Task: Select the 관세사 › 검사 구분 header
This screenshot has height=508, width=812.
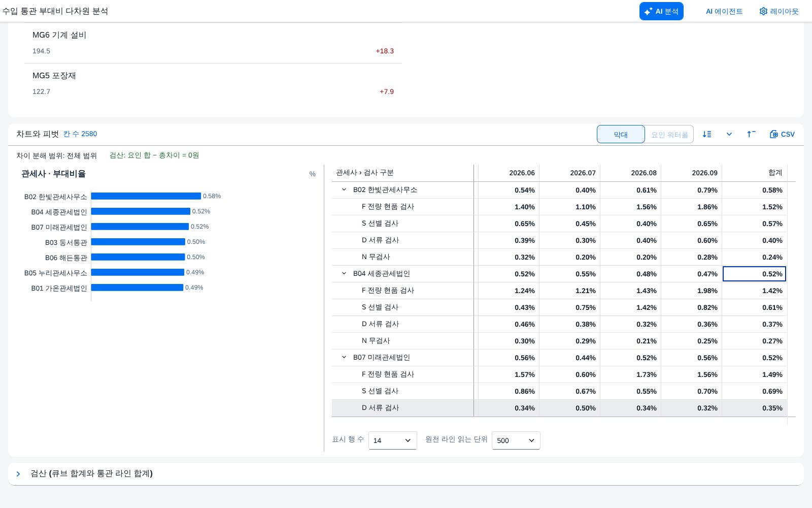Action: [403, 173]
